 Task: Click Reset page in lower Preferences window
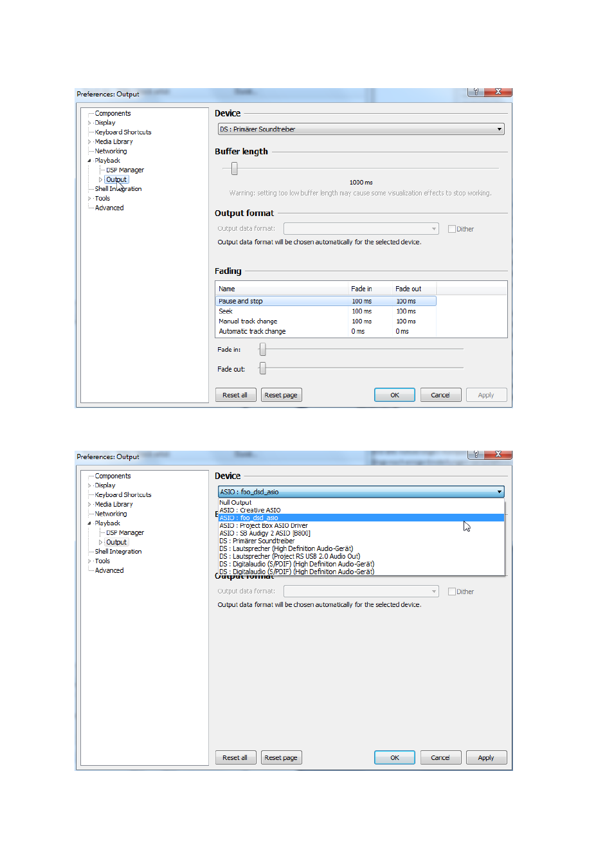pos(281,757)
